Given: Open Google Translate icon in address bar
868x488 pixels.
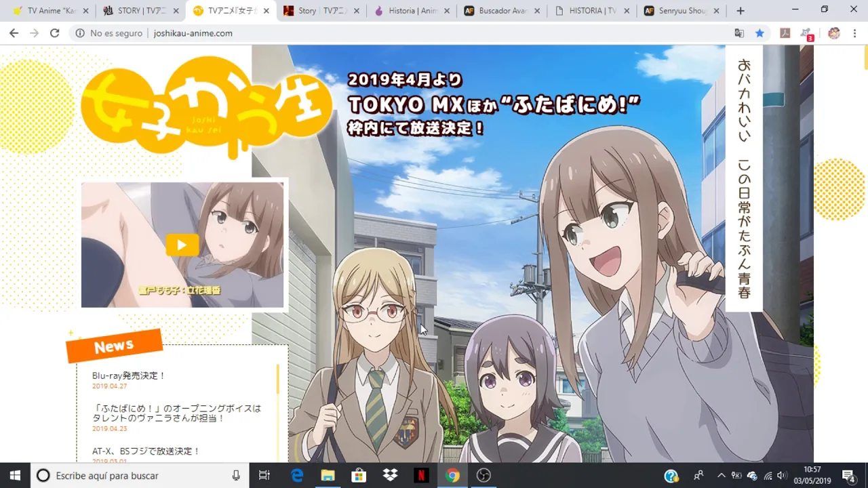Looking at the screenshot, I should coord(739,33).
